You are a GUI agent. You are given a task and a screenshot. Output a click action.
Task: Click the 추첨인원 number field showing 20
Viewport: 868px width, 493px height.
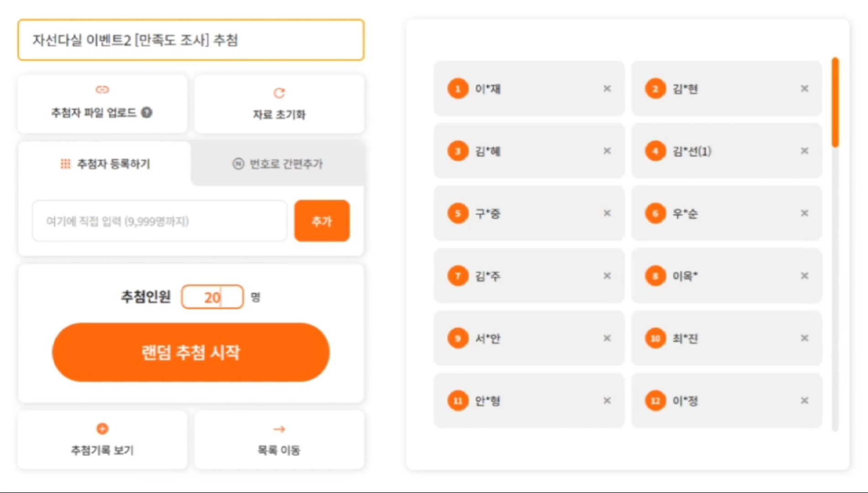click(x=212, y=297)
